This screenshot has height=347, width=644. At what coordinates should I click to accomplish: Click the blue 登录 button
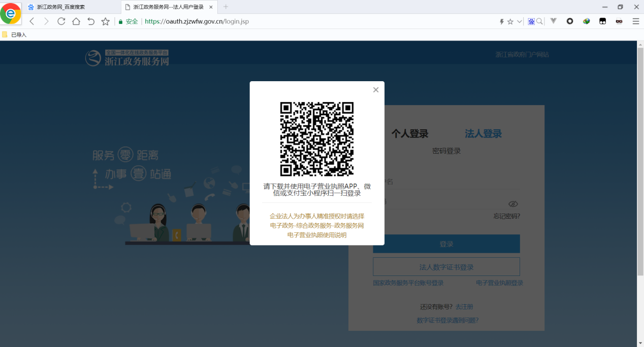click(x=446, y=244)
